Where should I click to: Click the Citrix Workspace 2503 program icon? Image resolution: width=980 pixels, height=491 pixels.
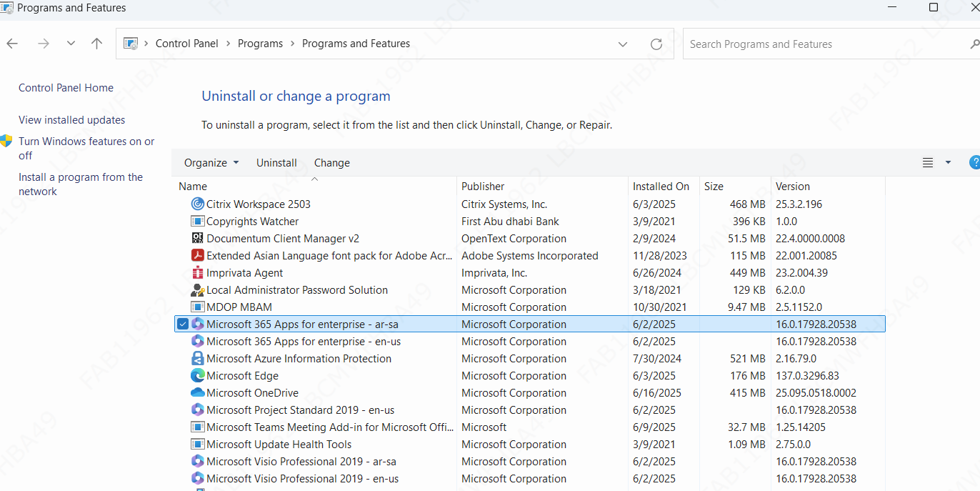198,204
